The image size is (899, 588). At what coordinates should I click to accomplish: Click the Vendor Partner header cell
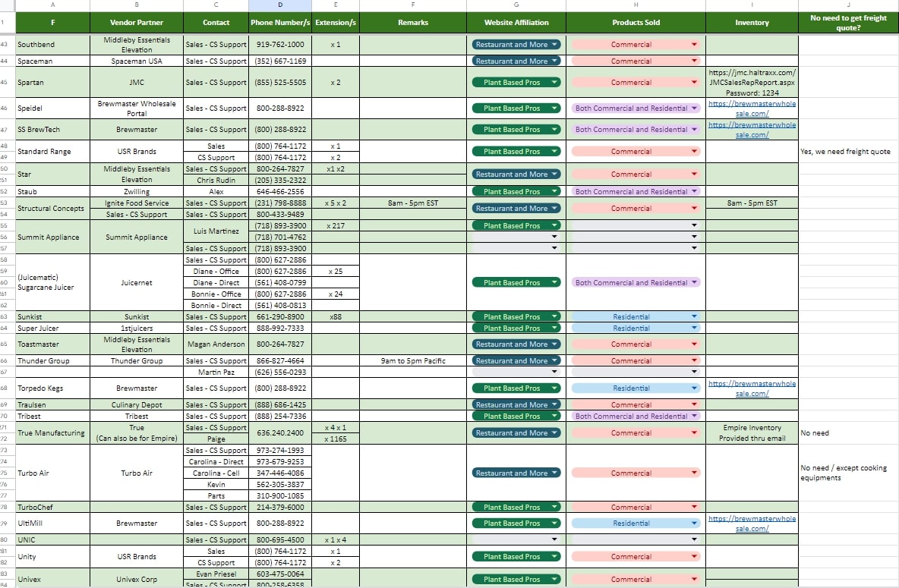[x=137, y=22]
